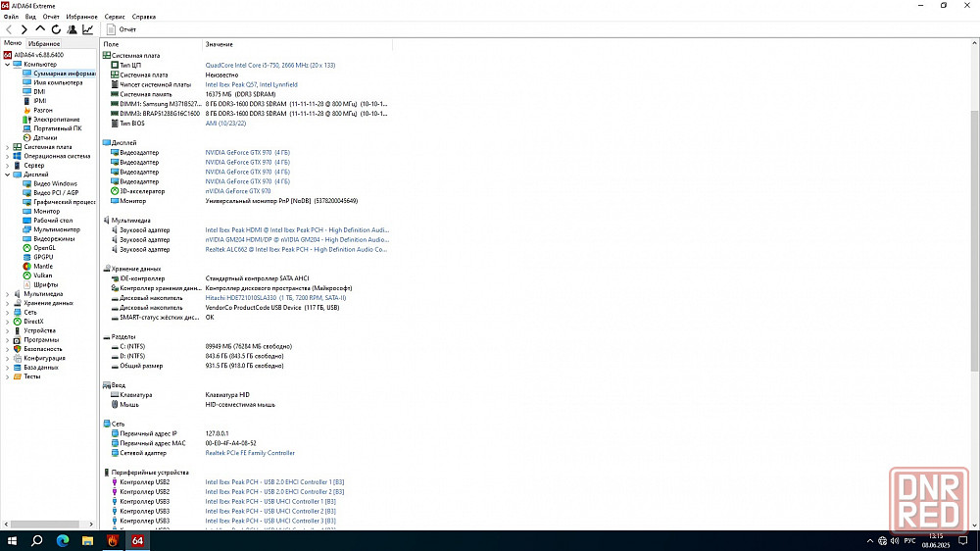Select the База данных tree item

pos(36,367)
